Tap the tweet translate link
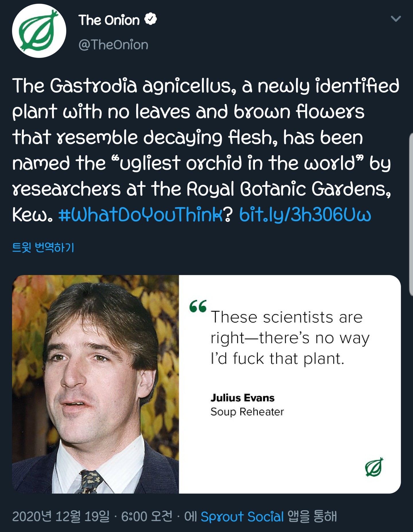Image resolution: width=413 pixels, height=532 pixels. tap(43, 247)
